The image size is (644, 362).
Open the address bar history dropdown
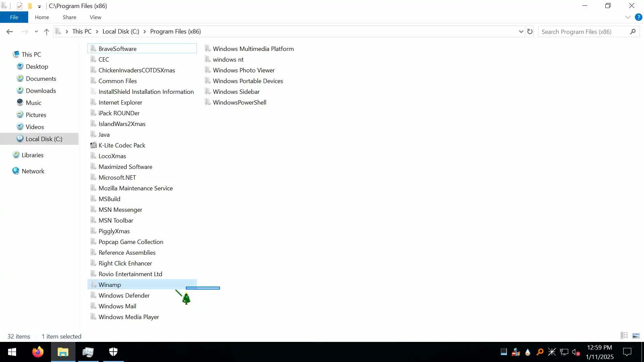pos(521,32)
